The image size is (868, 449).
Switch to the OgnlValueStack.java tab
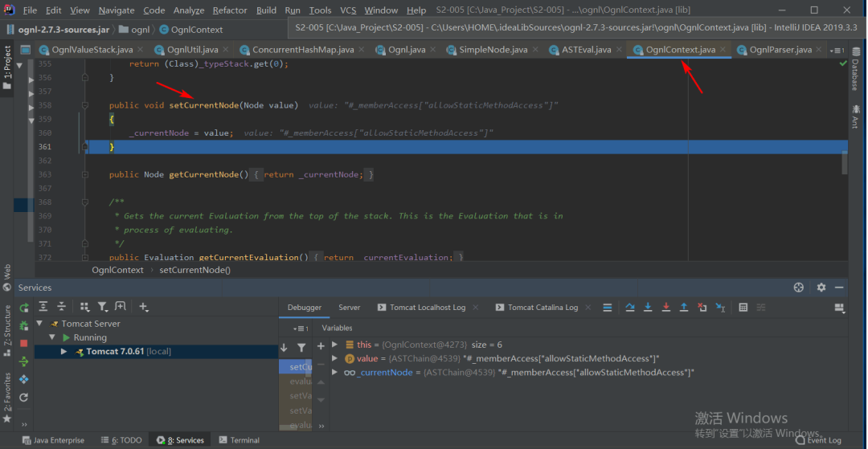[92, 50]
